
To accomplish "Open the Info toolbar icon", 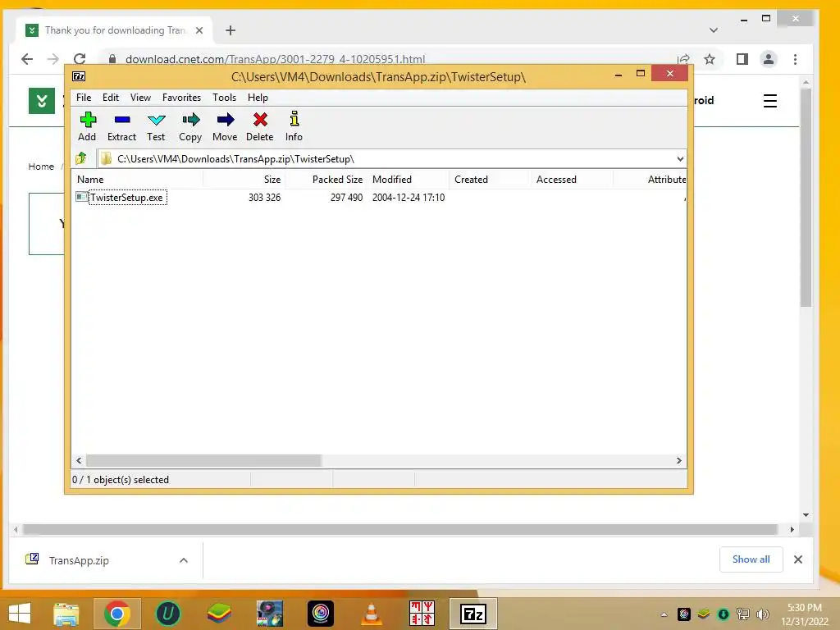I will point(294,126).
